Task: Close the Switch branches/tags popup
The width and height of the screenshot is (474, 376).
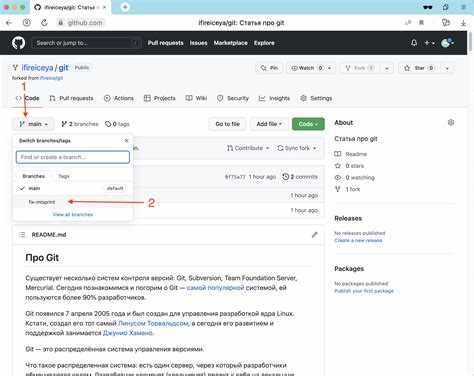Action: 126,141
